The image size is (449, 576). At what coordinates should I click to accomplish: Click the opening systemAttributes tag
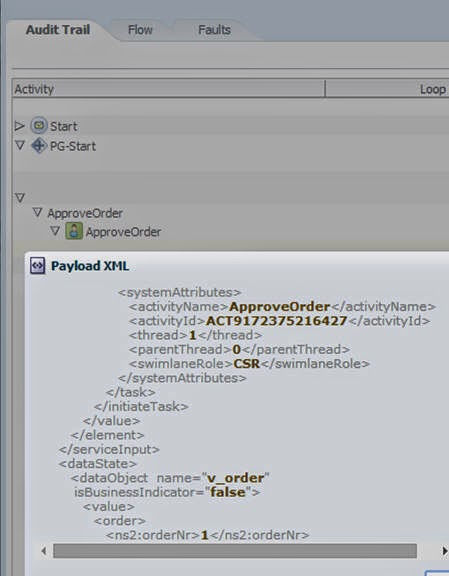click(180, 292)
